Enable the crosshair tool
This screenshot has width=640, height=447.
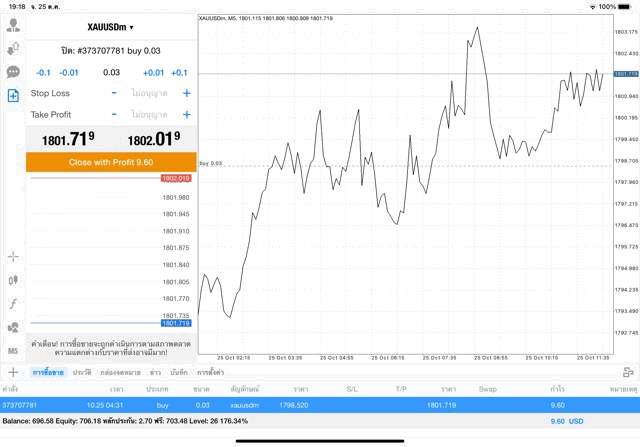13,257
